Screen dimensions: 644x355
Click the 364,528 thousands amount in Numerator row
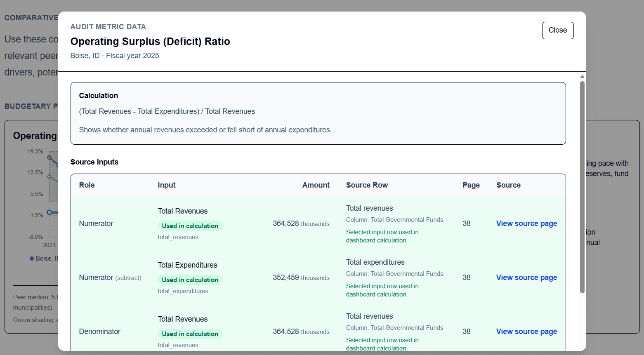coord(301,223)
